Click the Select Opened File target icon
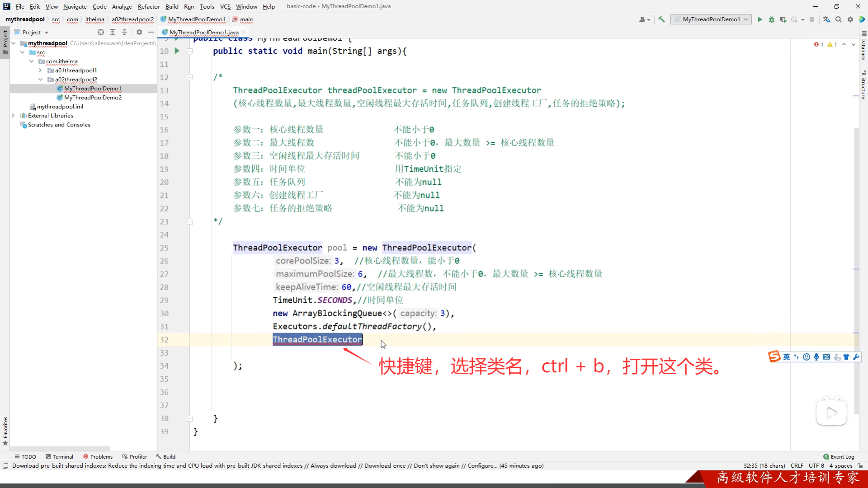 [101, 32]
